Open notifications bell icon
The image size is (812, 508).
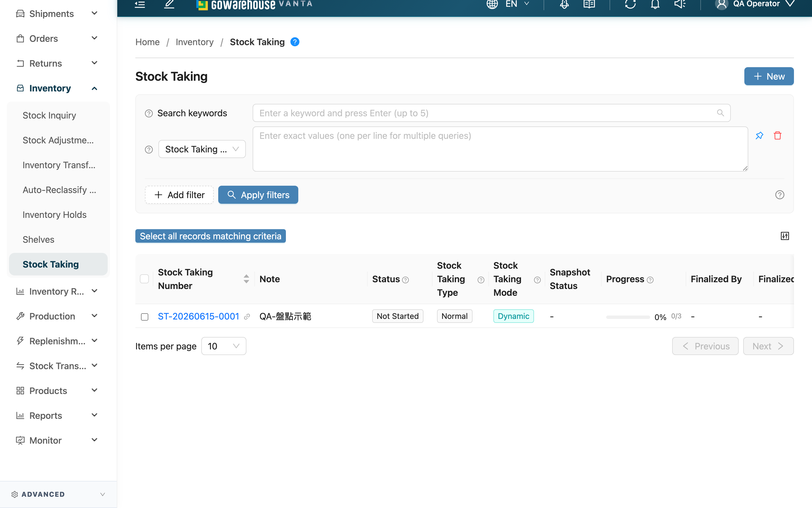pyautogui.click(x=655, y=4)
